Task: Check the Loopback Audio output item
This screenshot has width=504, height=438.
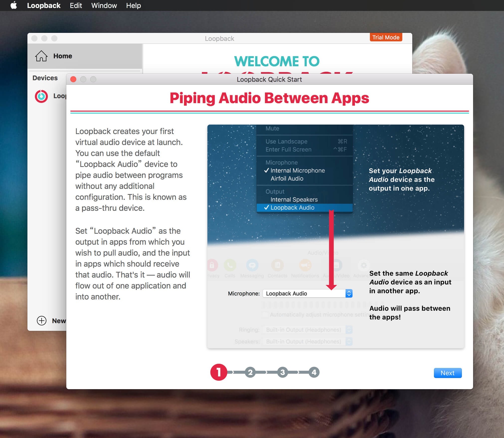Action: [x=292, y=208]
